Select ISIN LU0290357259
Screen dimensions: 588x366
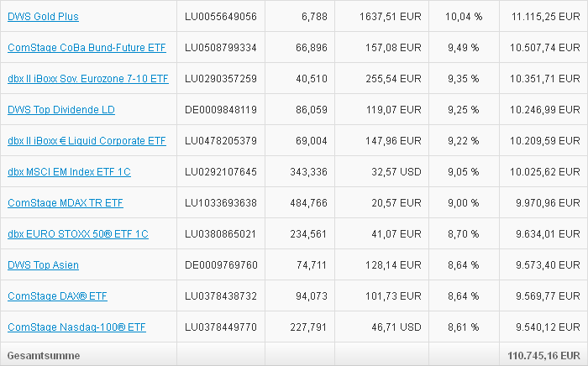[221, 79]
